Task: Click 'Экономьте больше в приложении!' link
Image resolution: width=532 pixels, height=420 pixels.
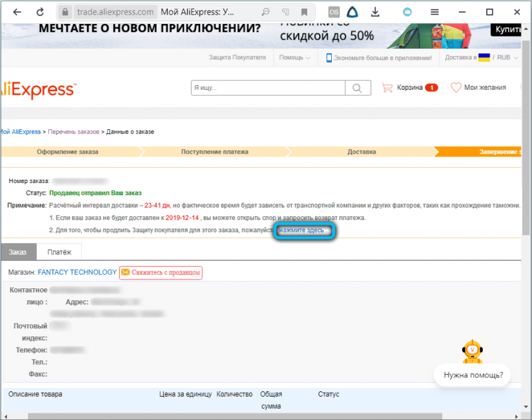Action: [x=382, y=58]
